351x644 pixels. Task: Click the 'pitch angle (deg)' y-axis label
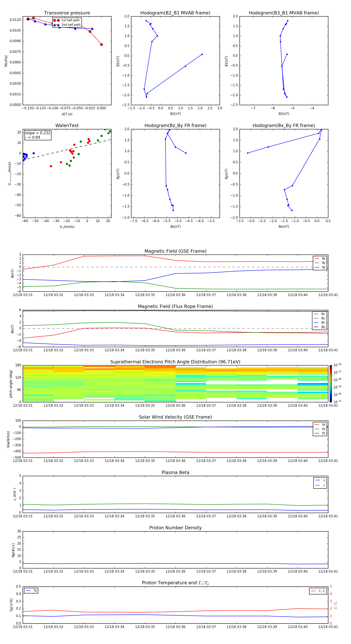(x=11, y=383)
